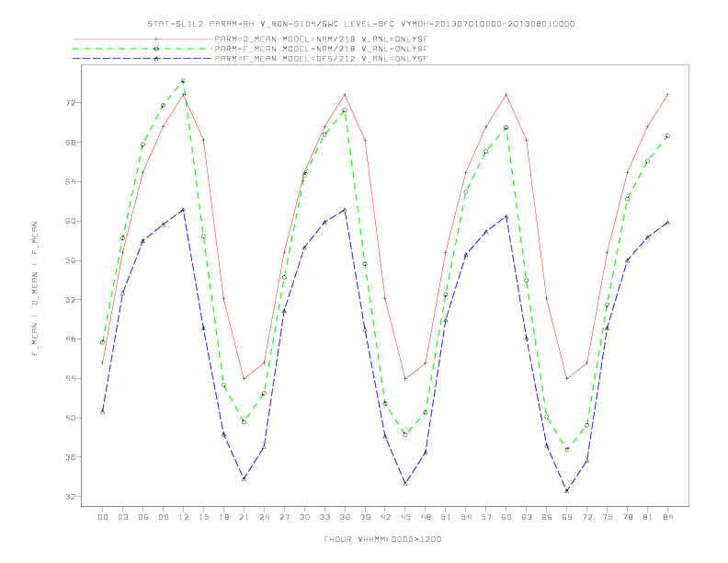The height and width of the screenshot is (563, 728).
Task: Click x-axis forecast hour label 42
Action: click(385, 517)
